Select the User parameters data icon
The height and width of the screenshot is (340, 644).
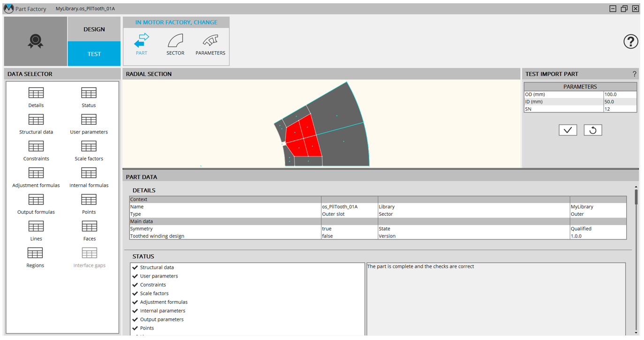point(89,120)
